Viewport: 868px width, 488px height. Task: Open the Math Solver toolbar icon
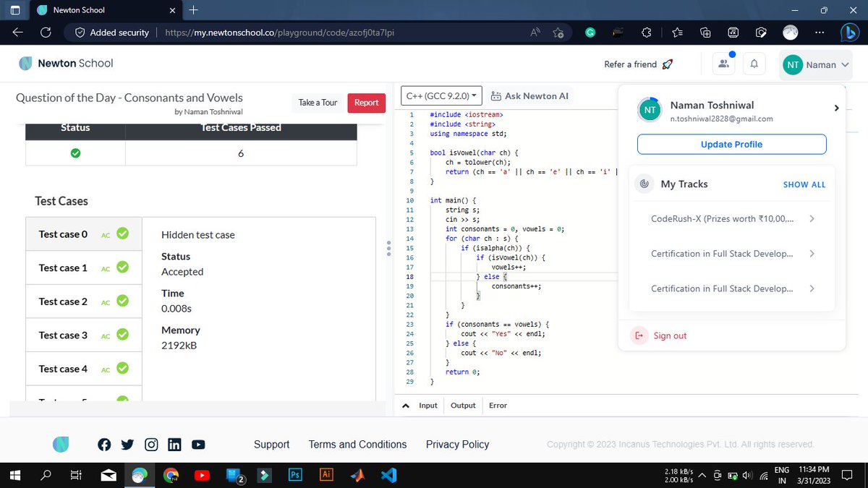point(733,33)
